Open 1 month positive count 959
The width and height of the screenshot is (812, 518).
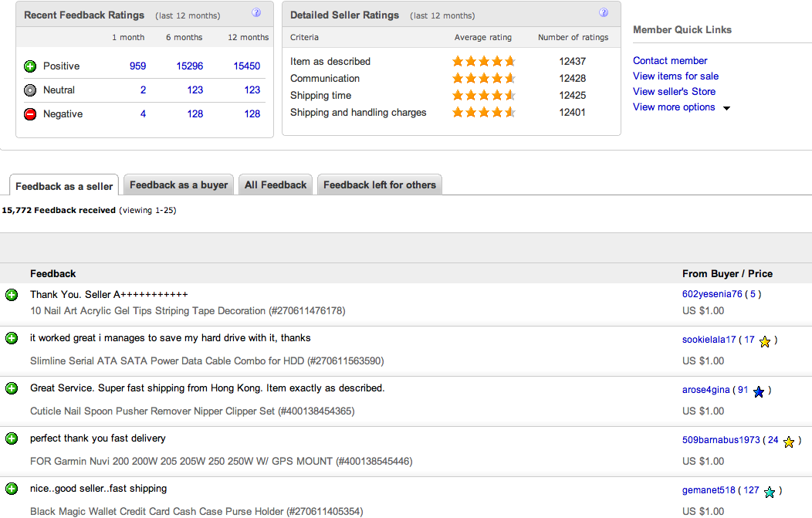click(x=137, y=66)
